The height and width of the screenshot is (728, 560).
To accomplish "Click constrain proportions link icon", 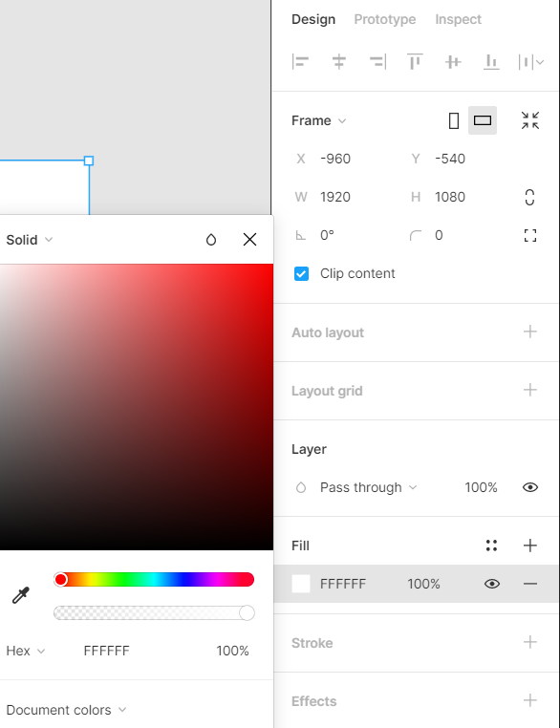I will point(529,198).
